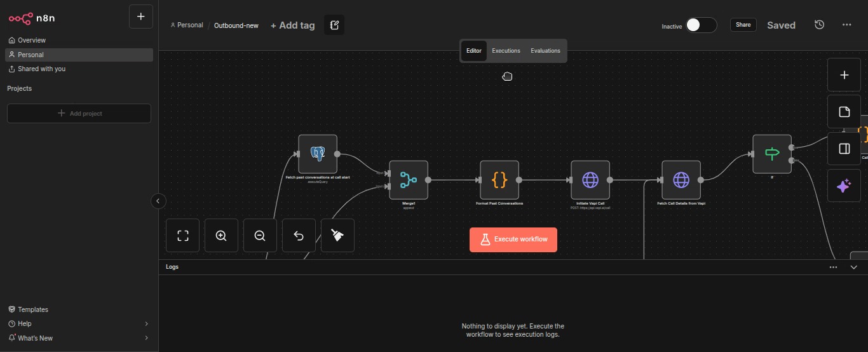Click Merge1 node output connector
This screenshot has height=352, width=868.
pos(428,180)
